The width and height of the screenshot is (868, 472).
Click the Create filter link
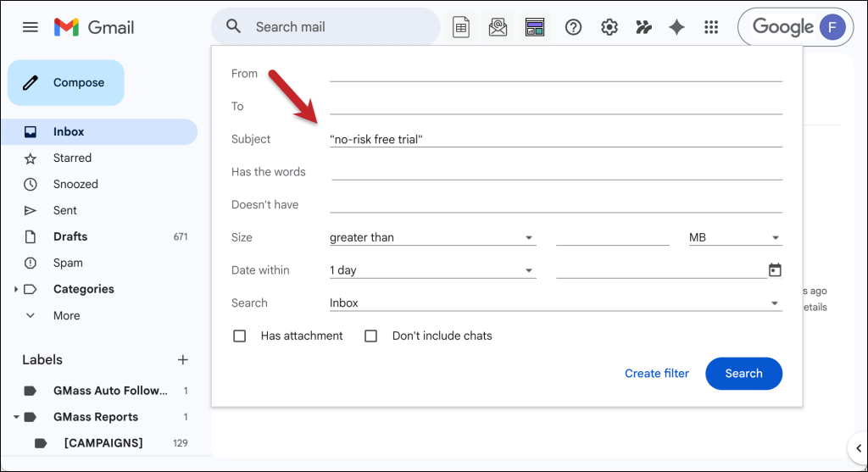(656, 374)
